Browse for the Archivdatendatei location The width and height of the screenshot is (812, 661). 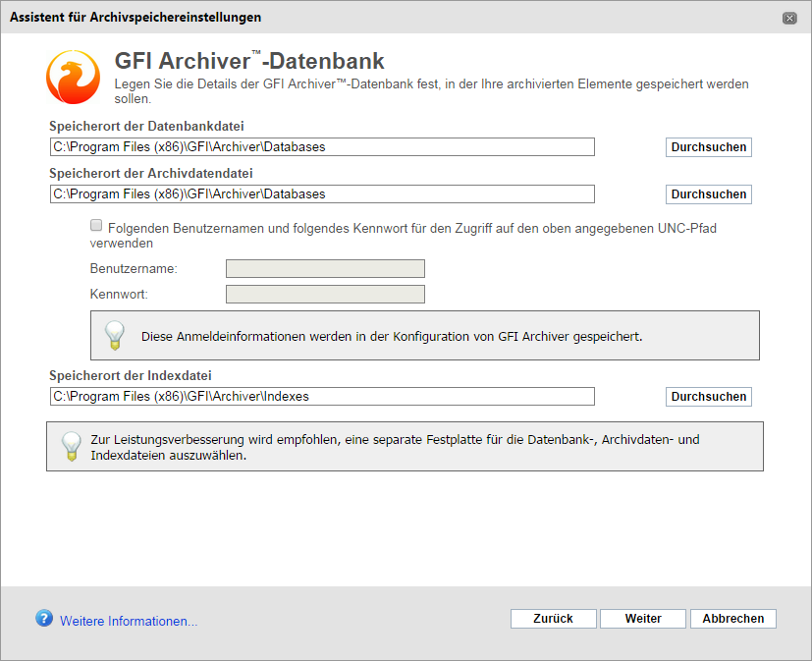(x=709, y=194)
